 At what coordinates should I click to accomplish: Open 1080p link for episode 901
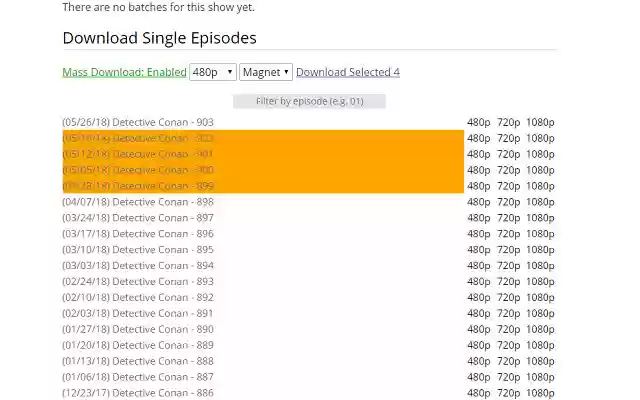540,154
